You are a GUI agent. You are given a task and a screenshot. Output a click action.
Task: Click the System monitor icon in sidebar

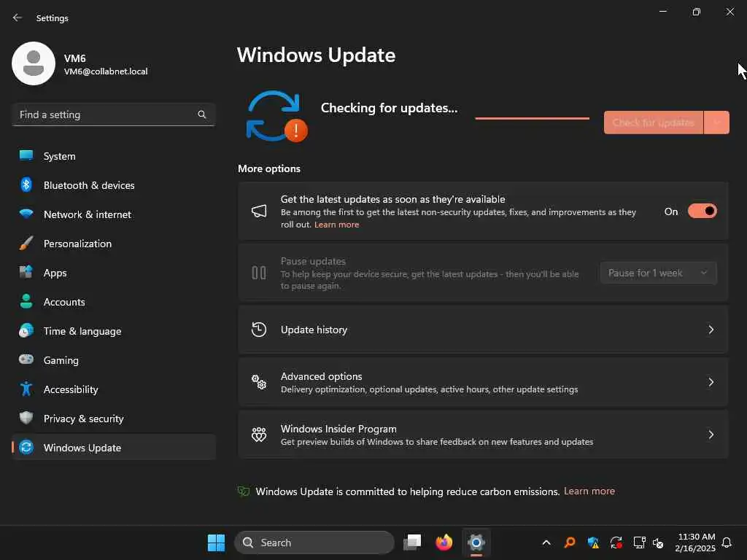click(26, 156)
